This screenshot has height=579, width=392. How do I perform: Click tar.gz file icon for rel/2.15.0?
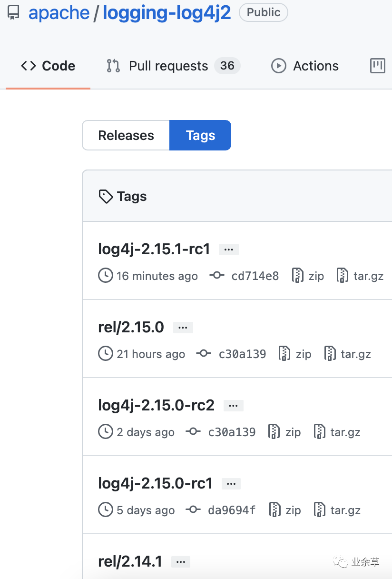point(330,353)
